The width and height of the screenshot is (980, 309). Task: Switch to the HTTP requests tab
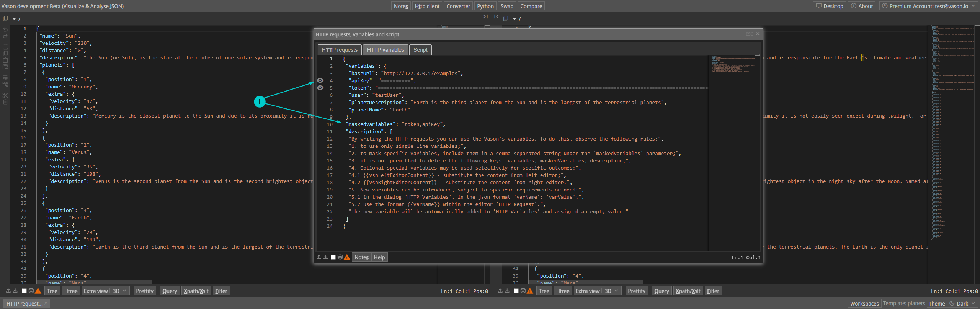(x=340, y=50)
